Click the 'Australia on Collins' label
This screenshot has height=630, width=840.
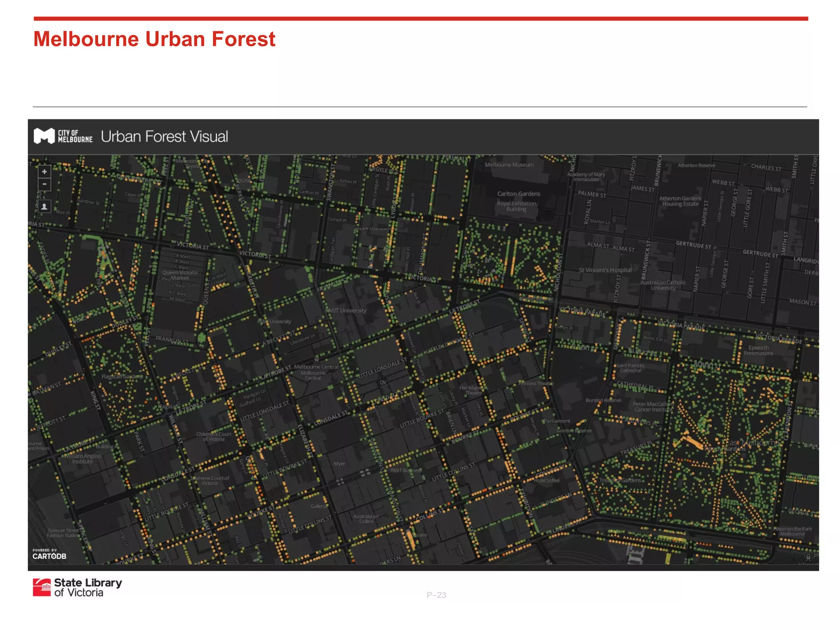(366, 519)
